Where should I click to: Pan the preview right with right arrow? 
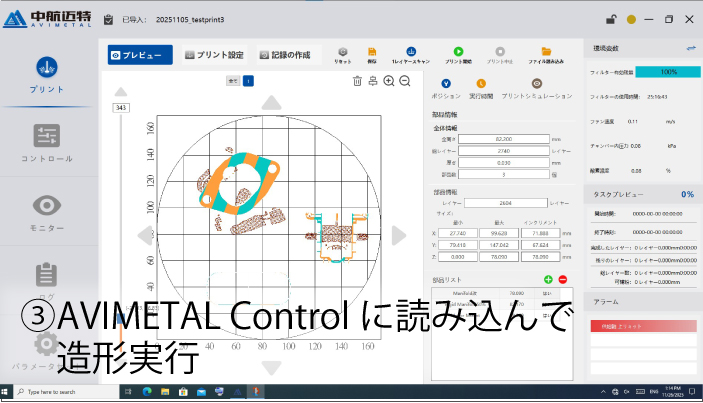(399, 235)
